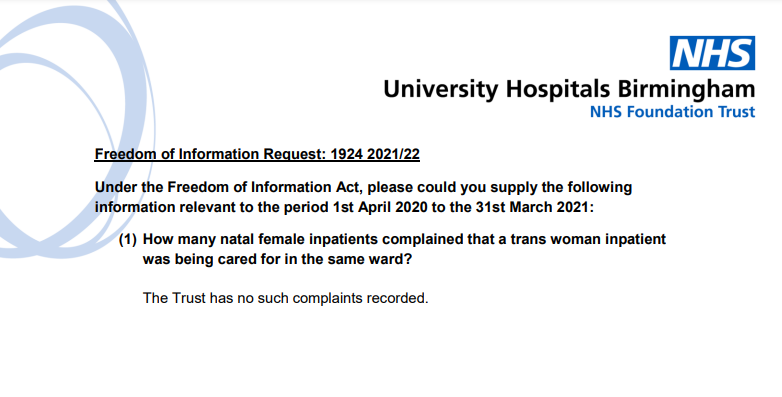
Task: Click the request number 1924 2021/22
Action: tap(375, 154)
